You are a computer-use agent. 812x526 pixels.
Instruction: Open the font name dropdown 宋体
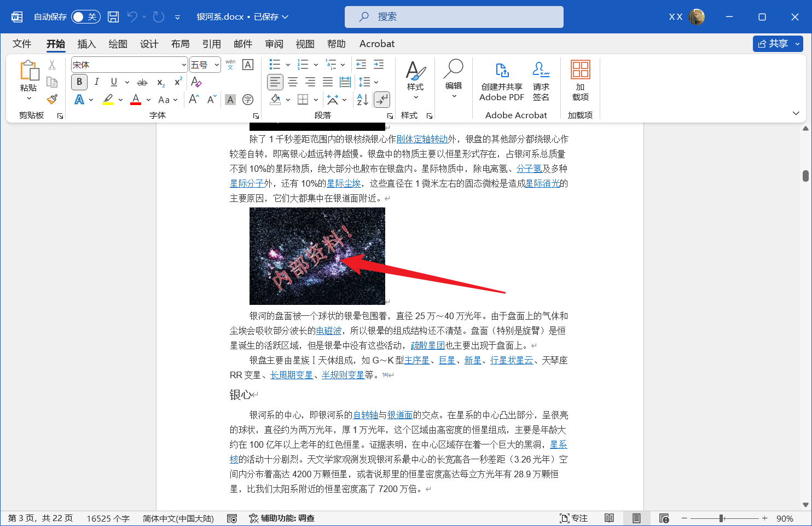[184, 65]
